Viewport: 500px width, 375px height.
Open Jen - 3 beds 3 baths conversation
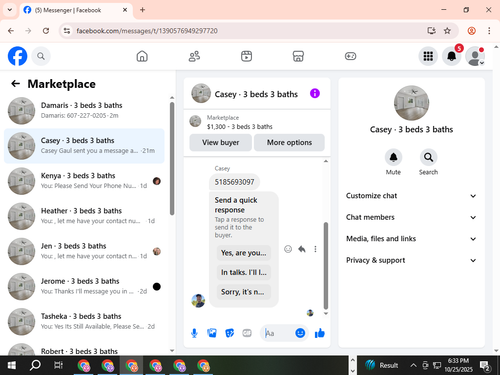pos(84,251)
